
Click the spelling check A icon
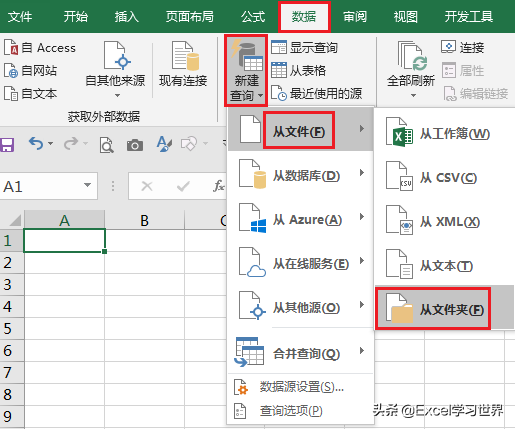[x=164, y=144]
